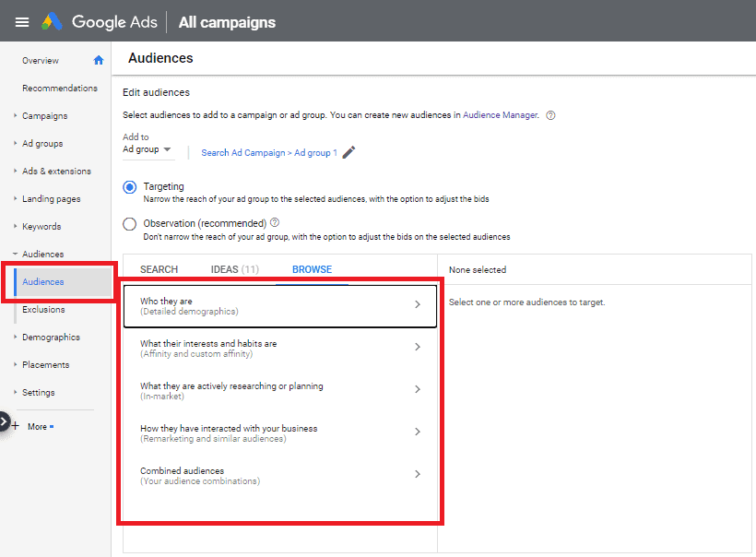
Task: Expand Settings in the sidebar
Action: point(15,392)
